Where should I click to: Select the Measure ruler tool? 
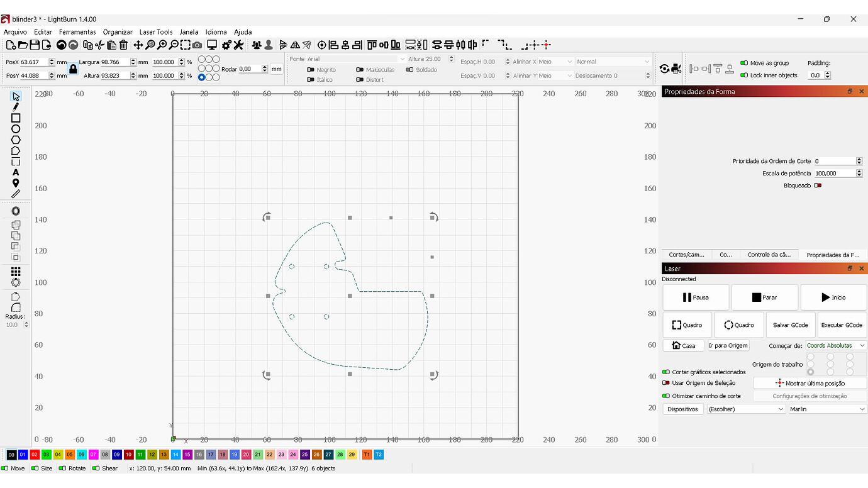pyautogui.click(x=16, y=194)
